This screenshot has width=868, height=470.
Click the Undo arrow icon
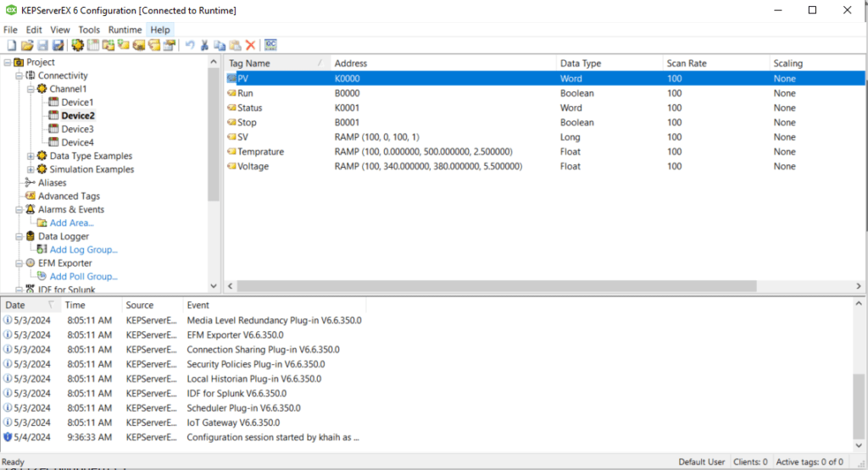point(190,46)
